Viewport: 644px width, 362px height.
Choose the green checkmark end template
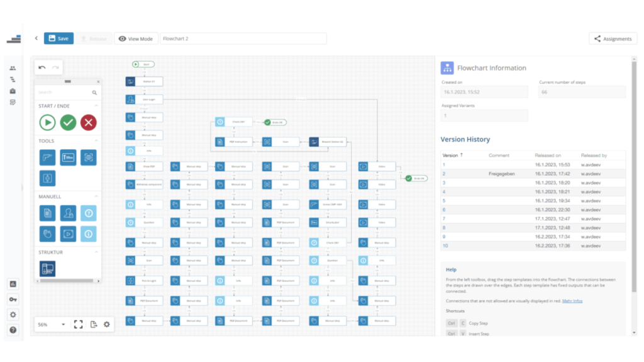click(68, 122)
